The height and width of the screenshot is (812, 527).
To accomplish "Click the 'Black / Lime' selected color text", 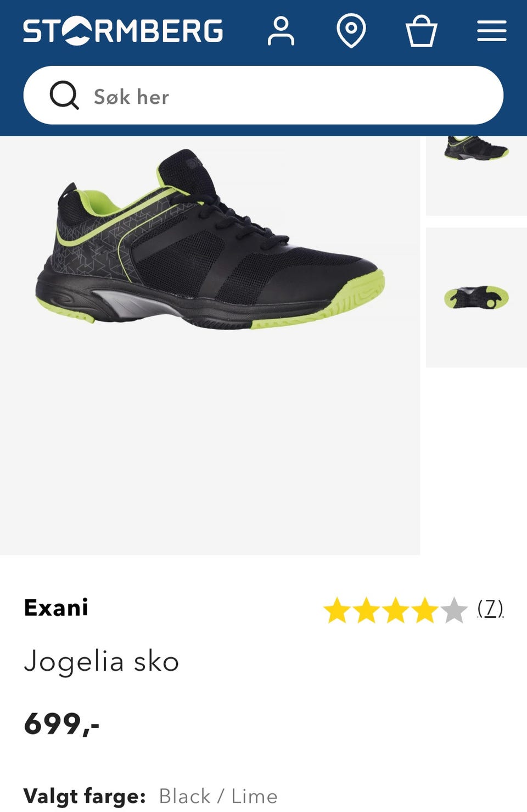I will (x=218, y=796).
